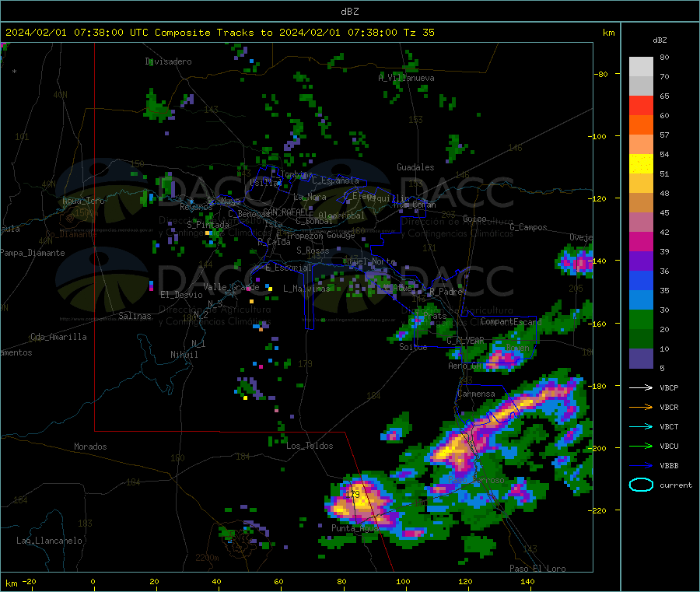Click the Valle_Grande map label

click(231, 287)
